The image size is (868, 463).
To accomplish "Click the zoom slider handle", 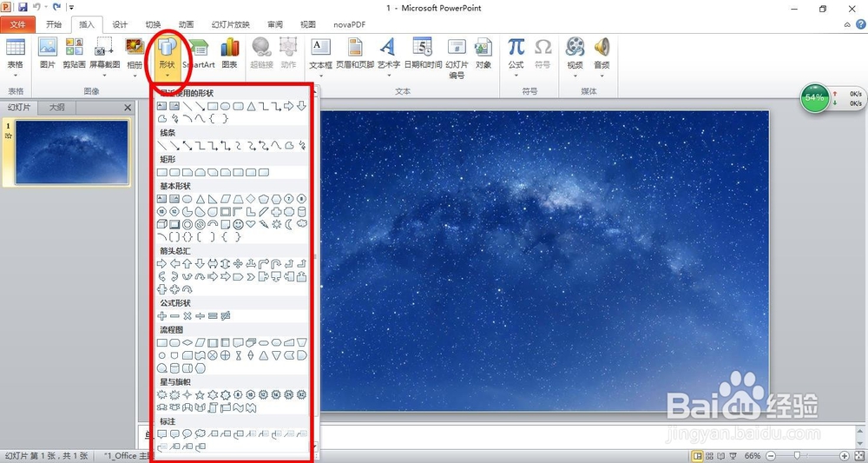I will (797, 456).
